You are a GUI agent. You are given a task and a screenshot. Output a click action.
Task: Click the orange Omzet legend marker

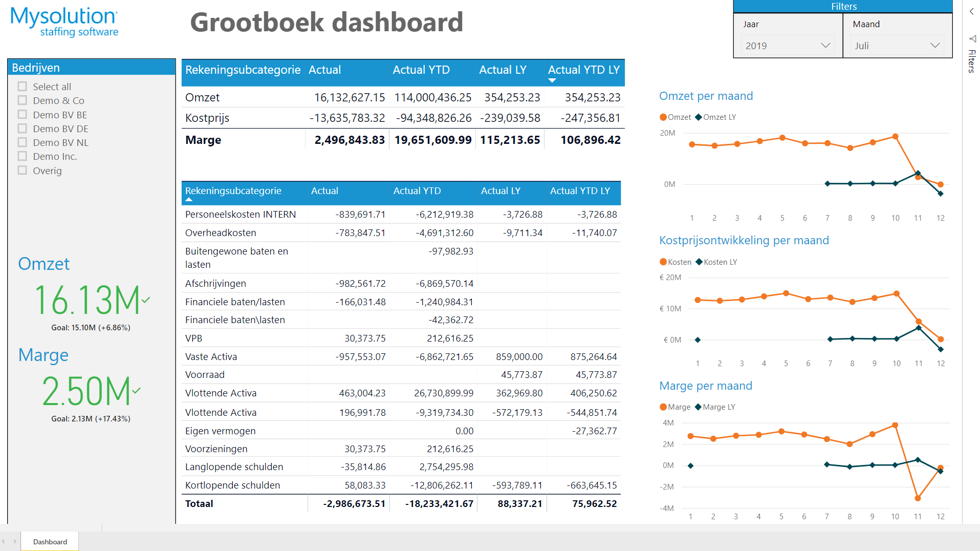663,117
